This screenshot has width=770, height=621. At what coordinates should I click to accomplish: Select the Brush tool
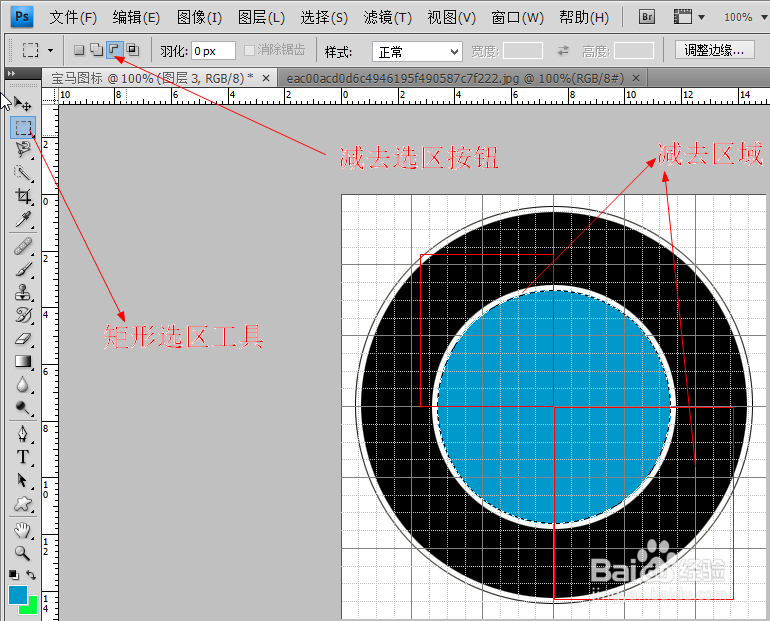(23, 270)
